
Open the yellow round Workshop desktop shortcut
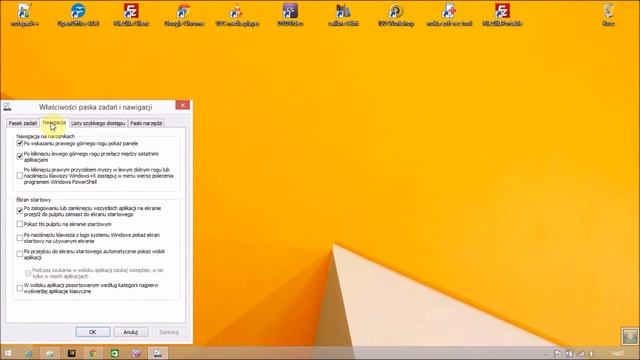396,15
